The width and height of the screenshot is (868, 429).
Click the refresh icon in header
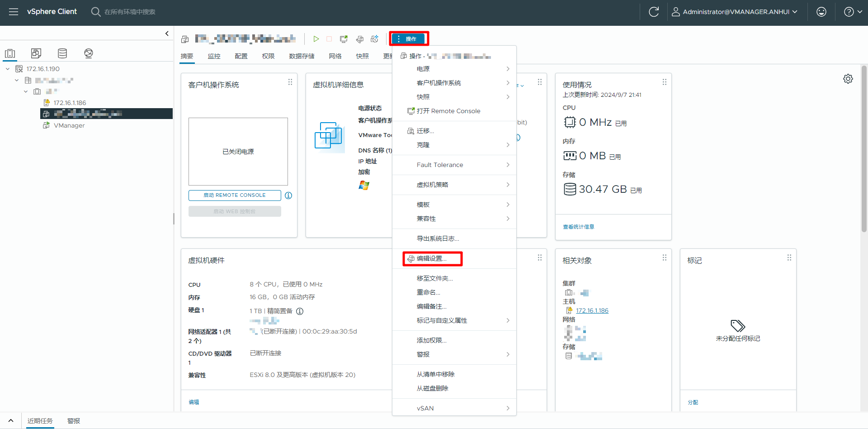pyautogui.click(x=654, y=12)
